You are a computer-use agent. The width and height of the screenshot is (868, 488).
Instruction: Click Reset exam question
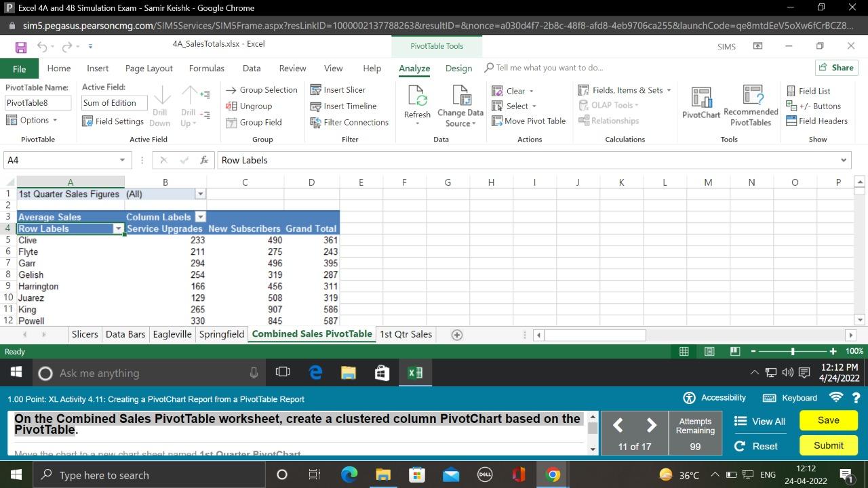pyautogui.click(x=756, y=446)
